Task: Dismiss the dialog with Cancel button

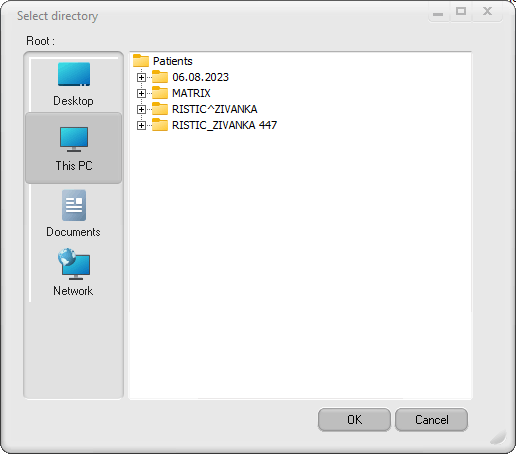Action: pos(432,420)
